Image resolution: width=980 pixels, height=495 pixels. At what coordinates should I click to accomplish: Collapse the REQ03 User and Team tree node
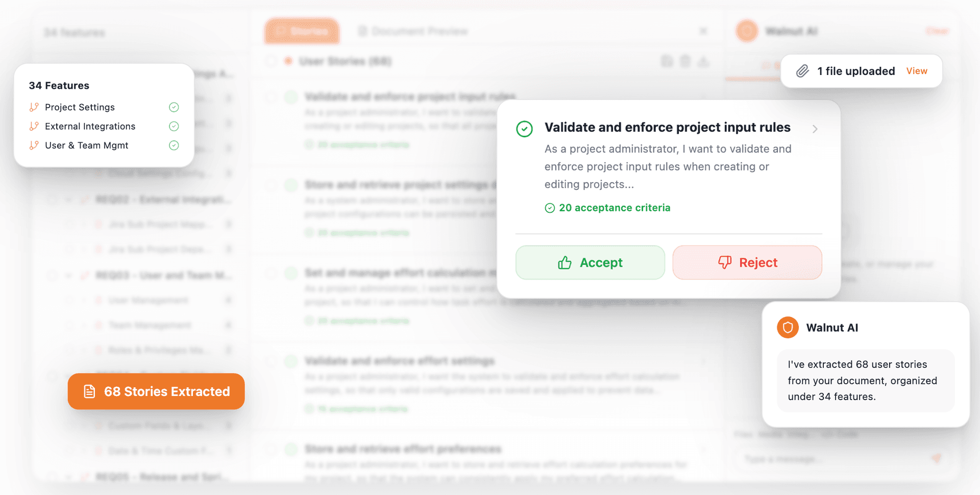68,276
